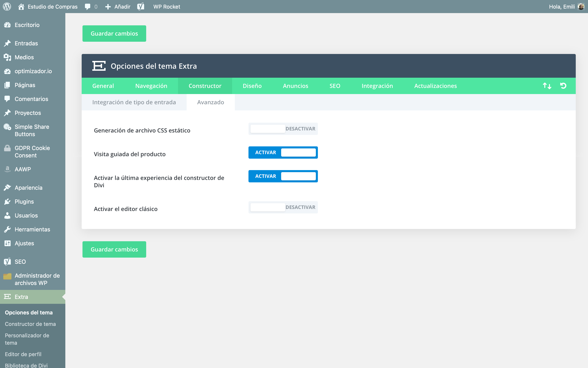Open the Emili user avatar
This screenshot has height=368, width=588.
[581, 7]
